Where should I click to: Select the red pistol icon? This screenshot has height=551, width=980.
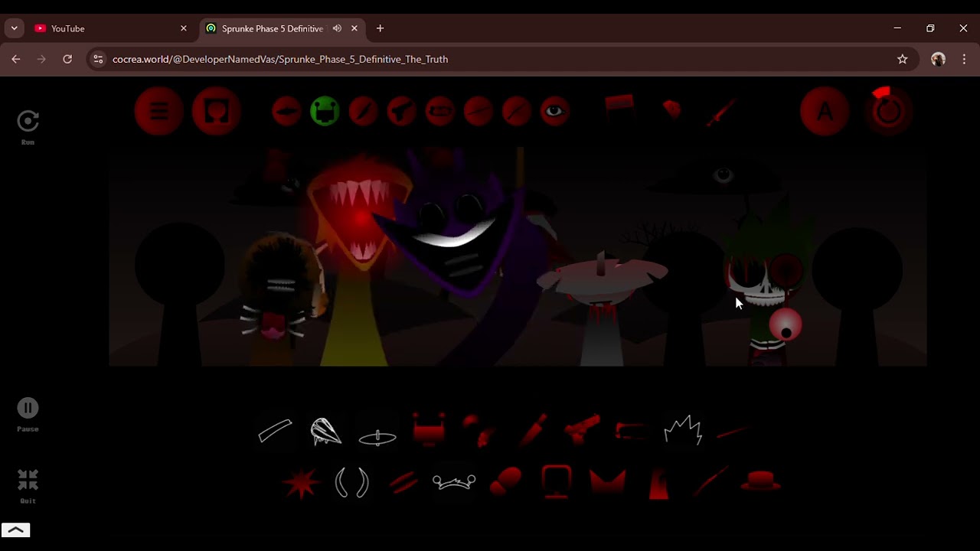click(582, 429)
